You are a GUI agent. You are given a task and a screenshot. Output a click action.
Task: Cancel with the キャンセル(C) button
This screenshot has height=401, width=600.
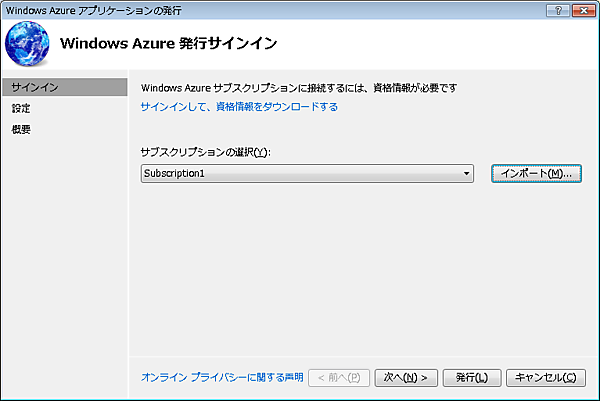(546, 378)
